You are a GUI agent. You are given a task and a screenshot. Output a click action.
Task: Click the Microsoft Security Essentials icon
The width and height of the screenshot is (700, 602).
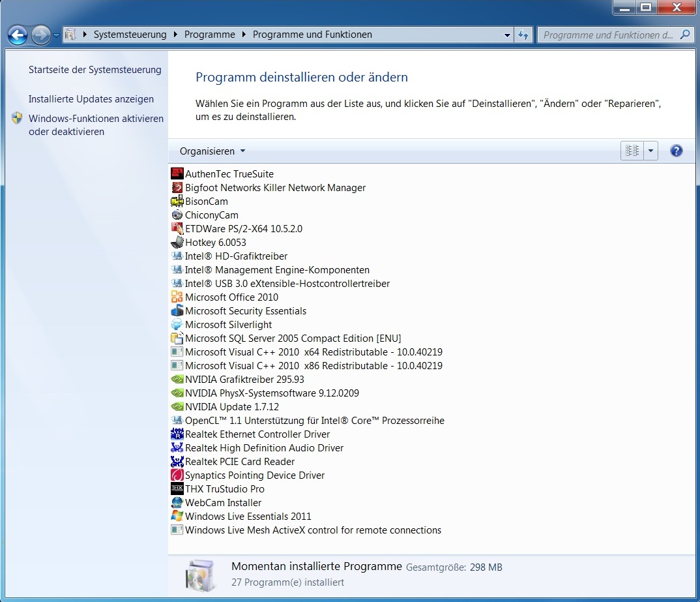(x=177, y=311)
